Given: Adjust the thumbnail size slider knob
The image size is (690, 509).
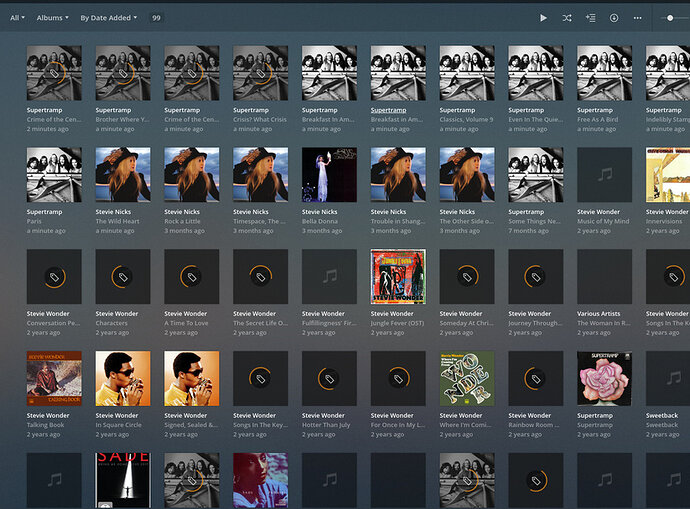Looking at the screenshot, I should (x=670, y=18).
